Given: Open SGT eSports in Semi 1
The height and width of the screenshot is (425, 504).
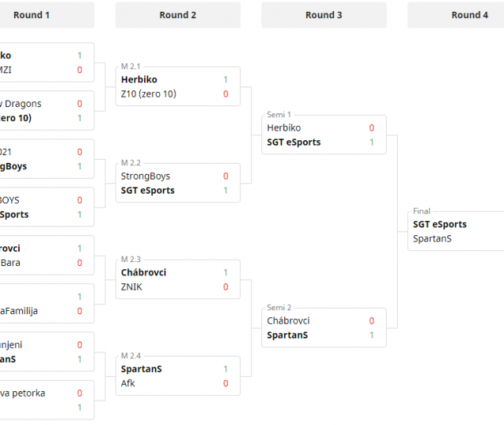Looking at the screenshot, I should [x=294, y=142].
